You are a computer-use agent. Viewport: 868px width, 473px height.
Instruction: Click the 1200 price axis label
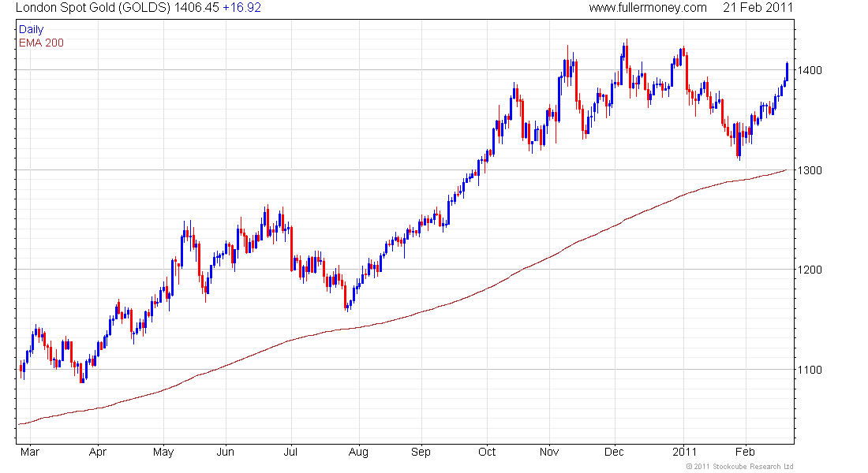[x=810, y=270]
